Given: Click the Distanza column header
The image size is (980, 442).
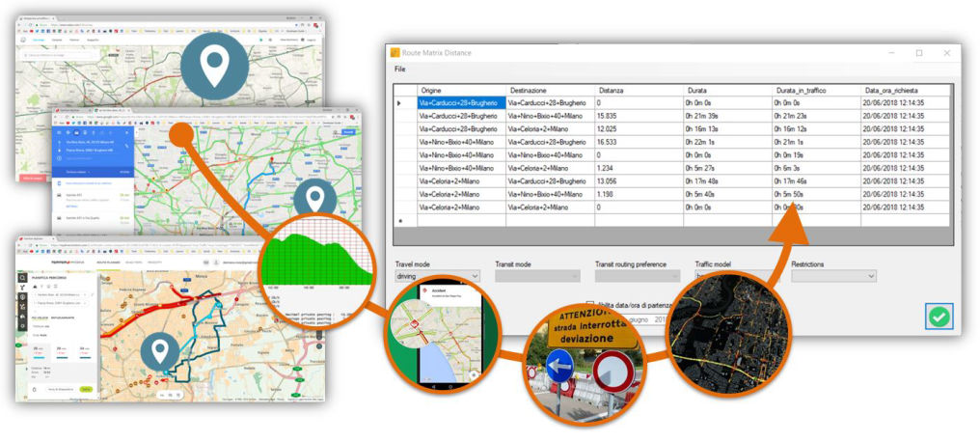Looking at the screenshot, I should click(639, 90).
